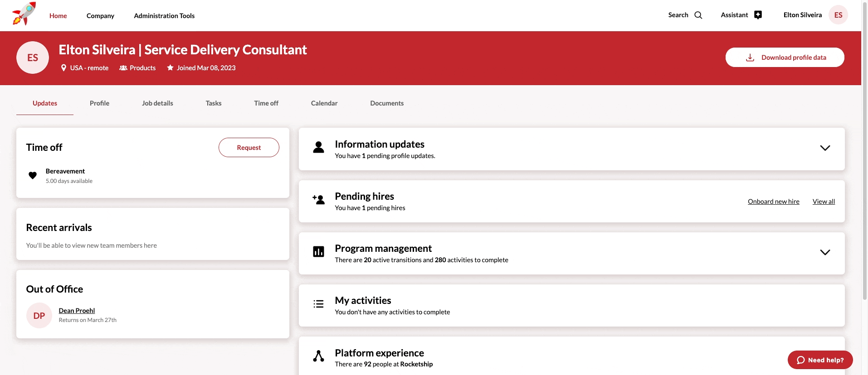This screenshot has width=868, height=375.
Task: Click the Request time off button
Action: pyautogui.click(x=249, y=148)
